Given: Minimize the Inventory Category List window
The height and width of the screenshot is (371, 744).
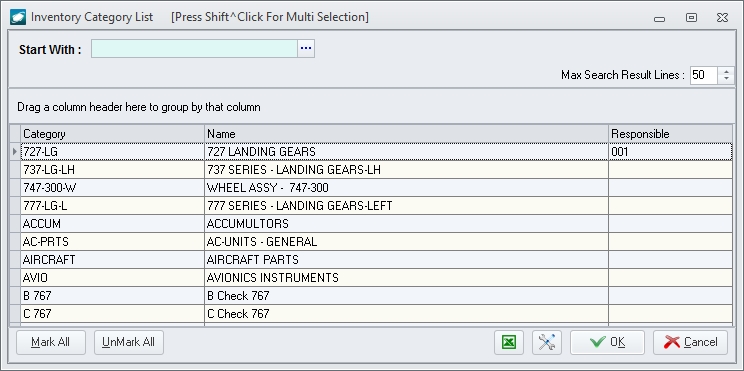Looking at the screenshot, I should click(x=659, y=19).
